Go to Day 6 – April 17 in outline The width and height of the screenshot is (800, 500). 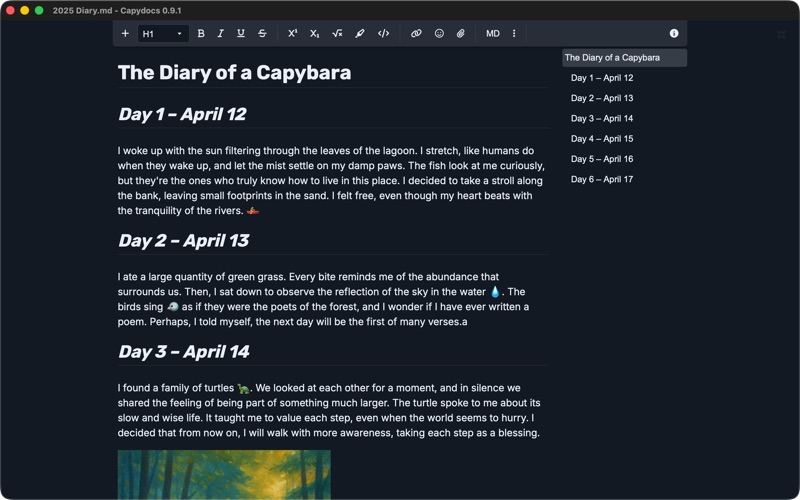[602, 180]
